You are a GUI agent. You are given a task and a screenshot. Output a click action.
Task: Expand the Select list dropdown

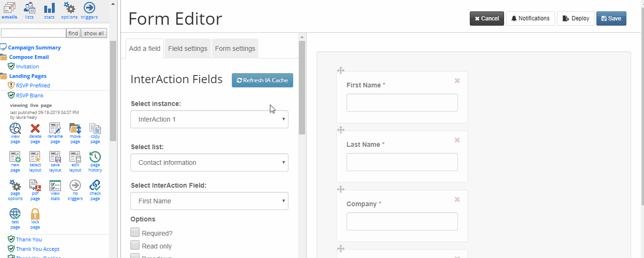coord(209,162)
